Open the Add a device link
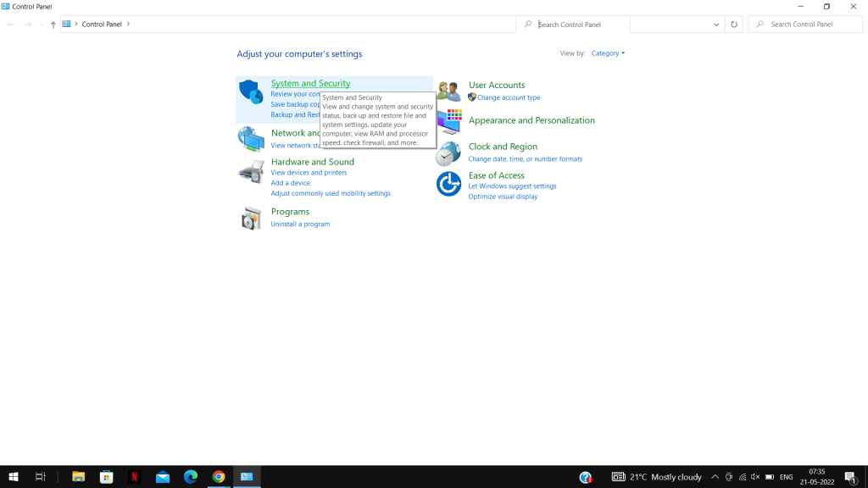This screenshot has width=868, height=488. pos(290,183)
